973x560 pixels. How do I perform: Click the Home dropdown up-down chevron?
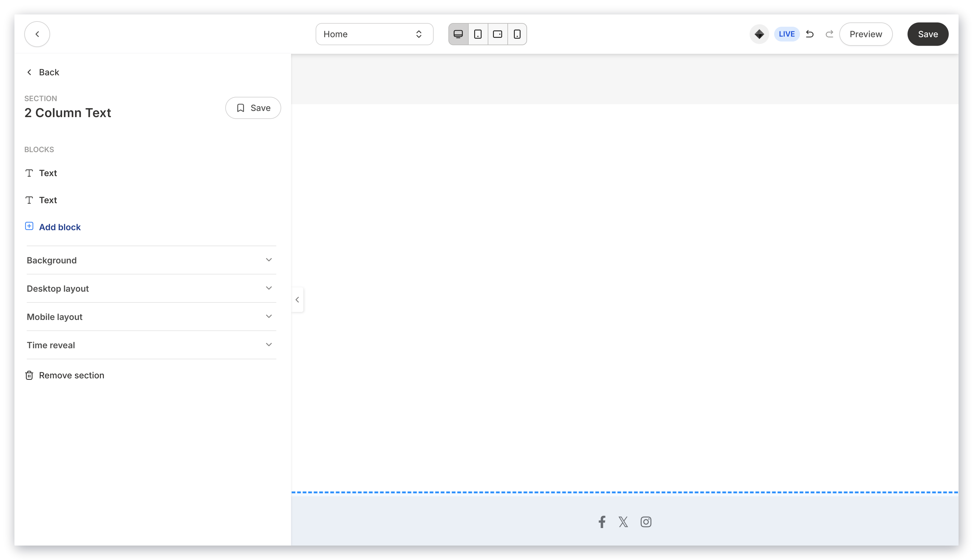coord(419,34)
